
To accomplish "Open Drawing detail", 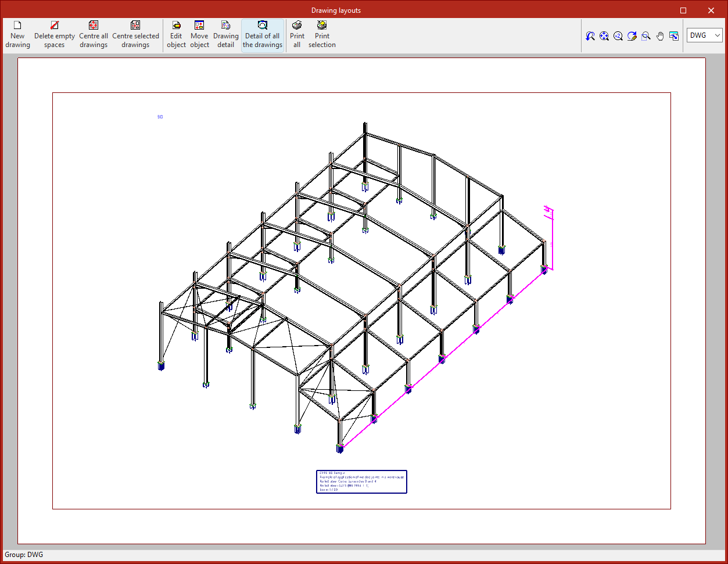I will click(226, 35).
